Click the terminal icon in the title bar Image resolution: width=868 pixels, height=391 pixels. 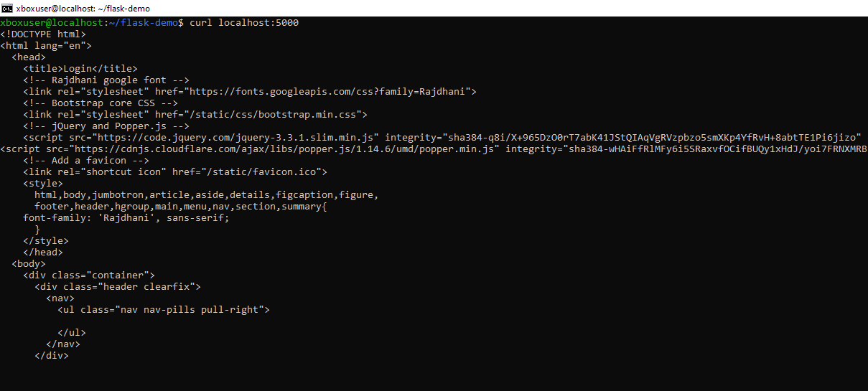click(7, 8)
